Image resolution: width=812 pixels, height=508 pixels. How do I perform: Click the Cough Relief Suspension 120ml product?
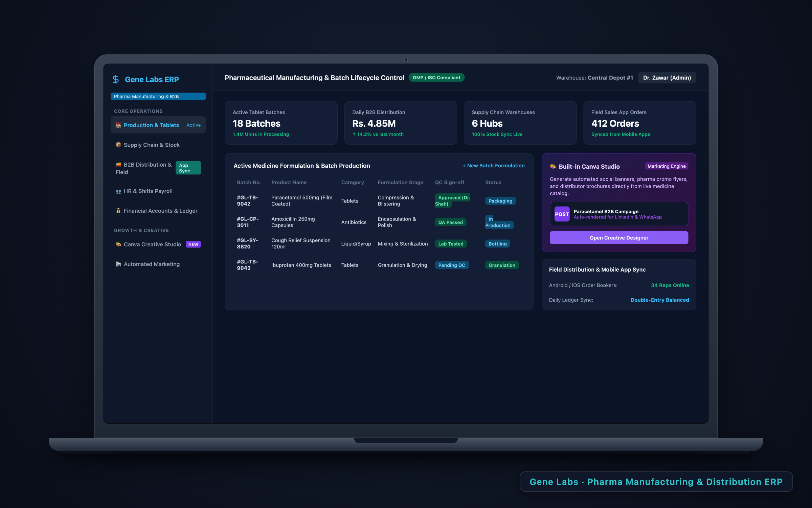pos(301,244)
